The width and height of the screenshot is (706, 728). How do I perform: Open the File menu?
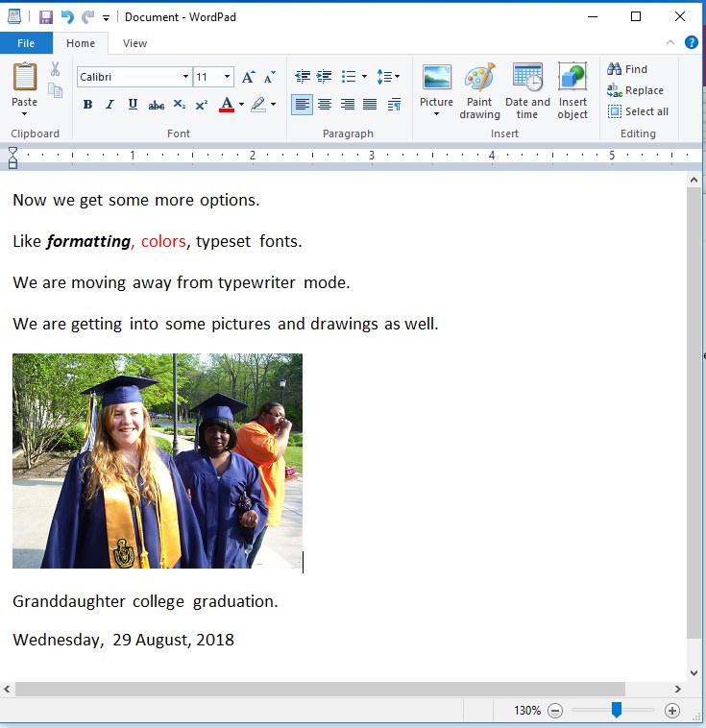26,43
